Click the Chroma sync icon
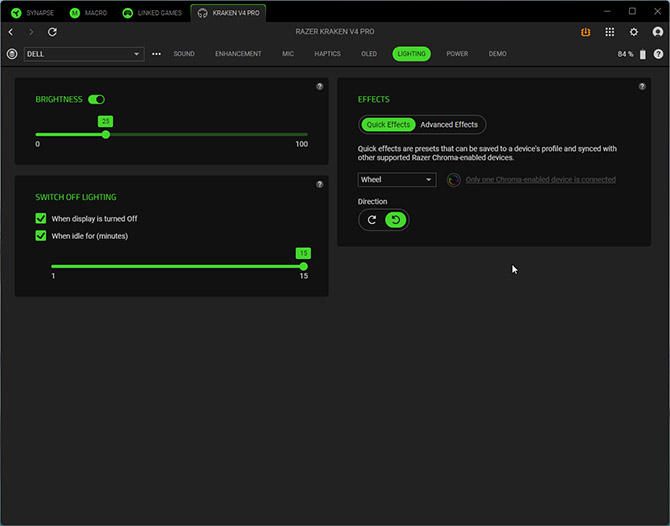The height and width of the screenshot is (526, 670). pos(453,180)
